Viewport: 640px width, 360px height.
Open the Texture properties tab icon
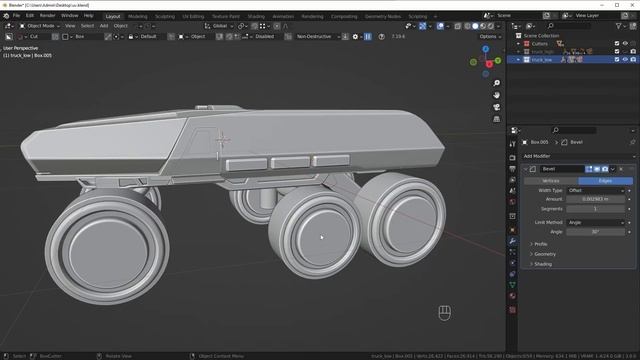[x=512, y=310]
